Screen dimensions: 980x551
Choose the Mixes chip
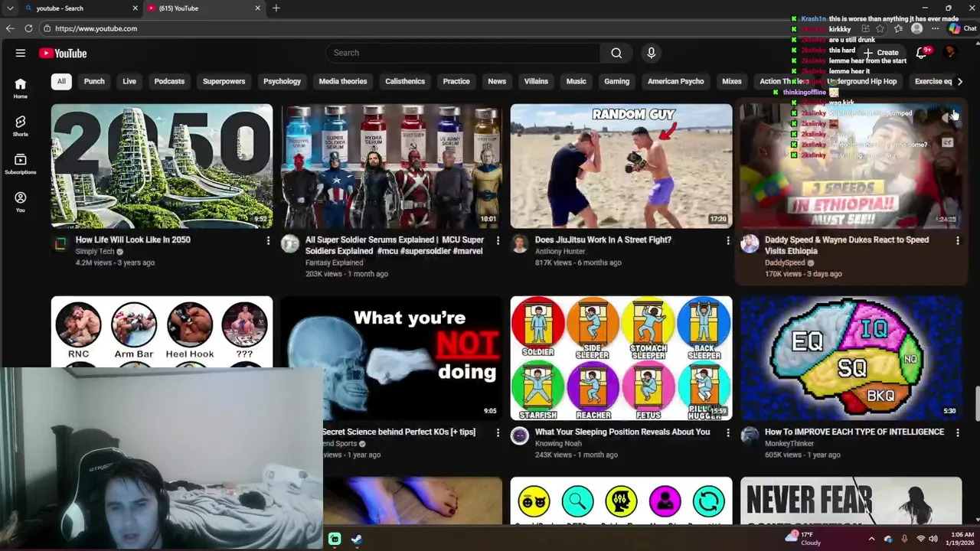pyautogui.click(x=732, y=81)
